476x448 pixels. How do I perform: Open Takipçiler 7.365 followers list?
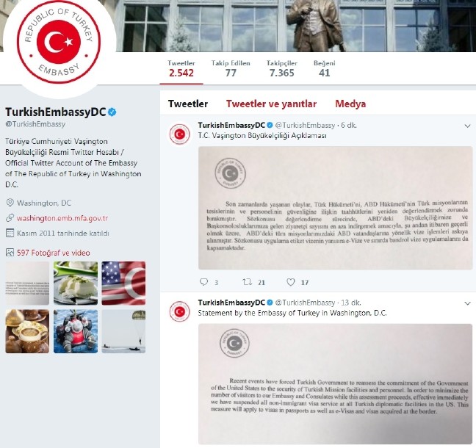click(x=282, y=69)
